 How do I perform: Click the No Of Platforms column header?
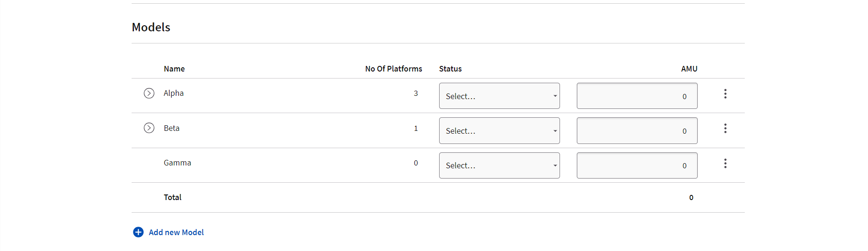pyautogui.click(x=393, y=69)
